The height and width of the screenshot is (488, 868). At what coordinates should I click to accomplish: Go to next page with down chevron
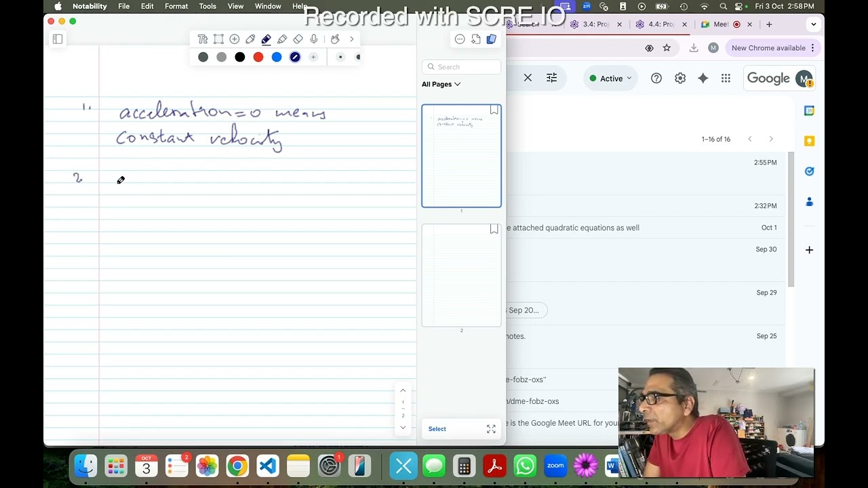pos(403,428)
